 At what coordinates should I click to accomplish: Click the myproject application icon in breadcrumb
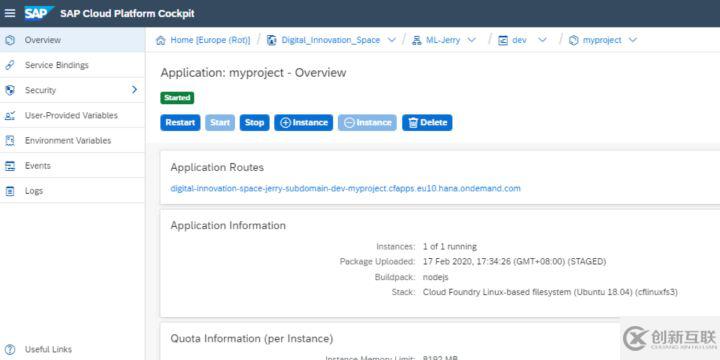(574, 40)
